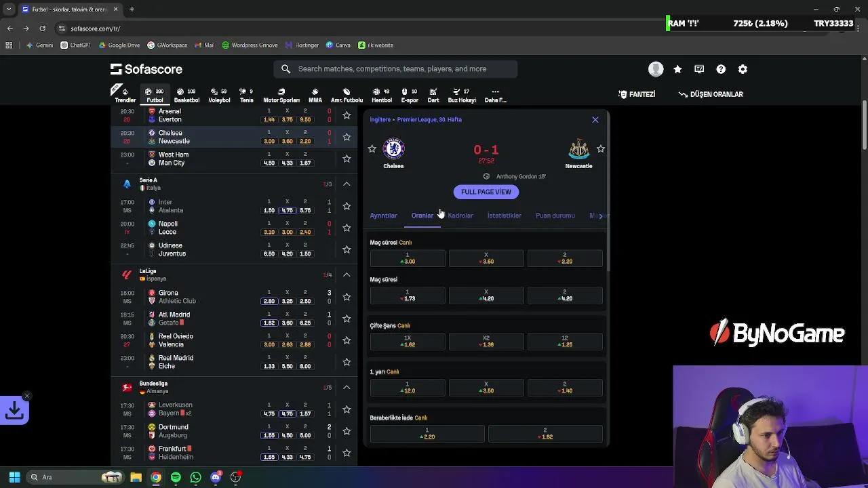Open the DÜŞEN ORANLAR link
Screen dimensions: 868x488
tap(711, 94)
